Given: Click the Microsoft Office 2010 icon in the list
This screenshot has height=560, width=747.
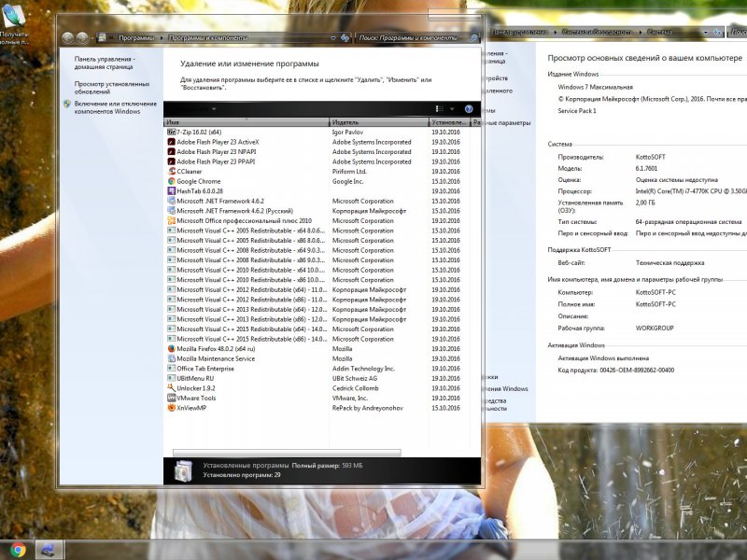Looking at the screenshot, I should point(172,220).
